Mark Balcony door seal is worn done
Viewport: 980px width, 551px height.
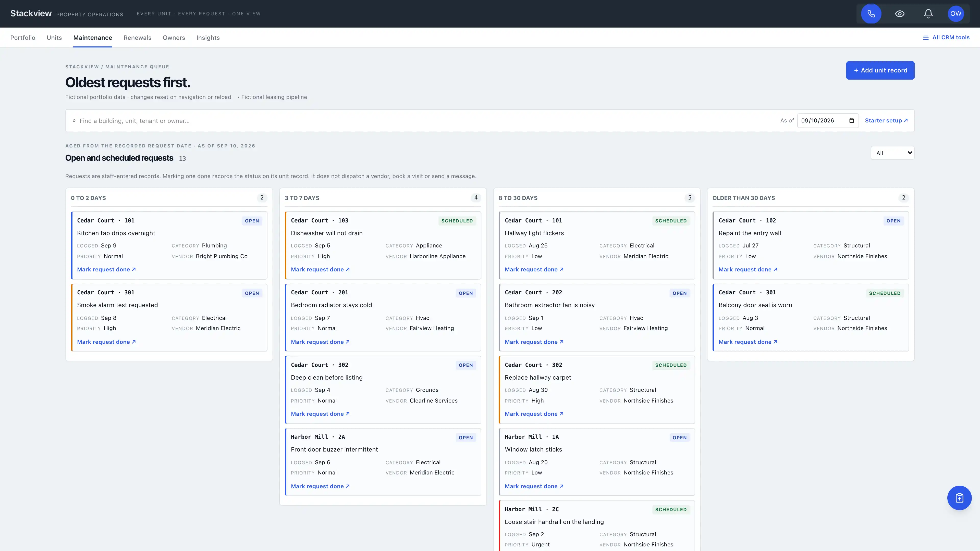pos(748,342)
